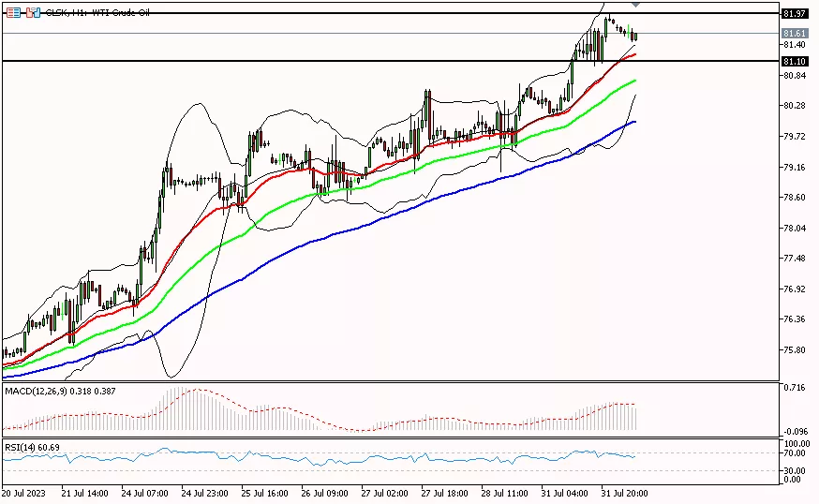The width and height of the screenshot is (819, 504).
Task: Open the Depth of Market icon
Action: pyautogui.click(x=13, y=12)
